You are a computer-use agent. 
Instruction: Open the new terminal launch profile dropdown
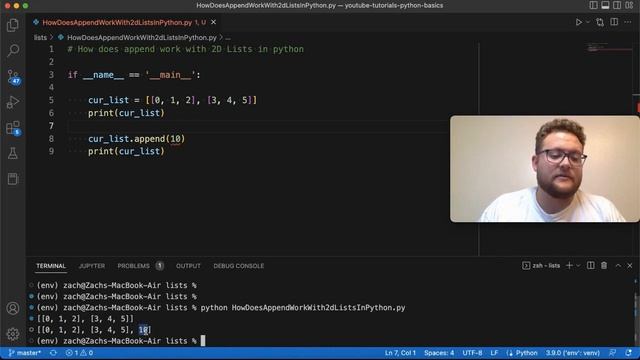point(578,266)
